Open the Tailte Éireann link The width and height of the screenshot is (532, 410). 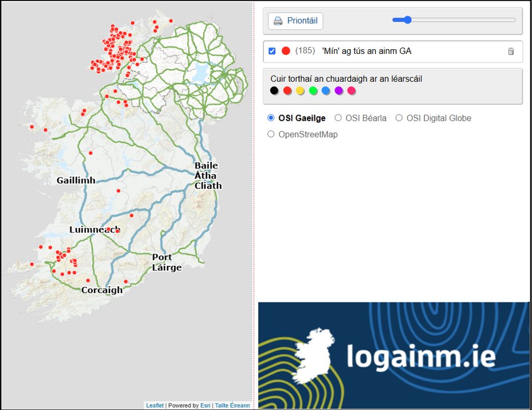click(232, 405)
